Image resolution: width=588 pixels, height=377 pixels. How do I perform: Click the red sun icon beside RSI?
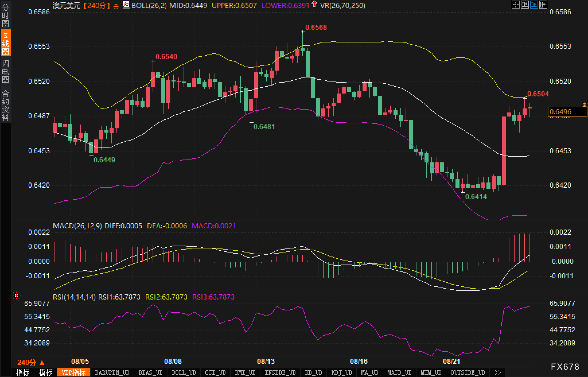click(17, 296)
